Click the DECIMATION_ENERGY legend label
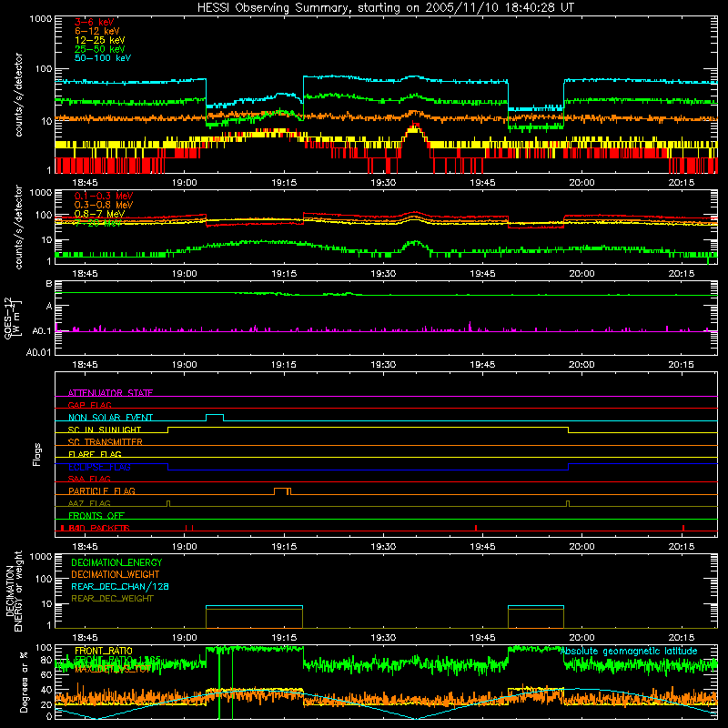 pyautogui.click(x=116, y=562)
